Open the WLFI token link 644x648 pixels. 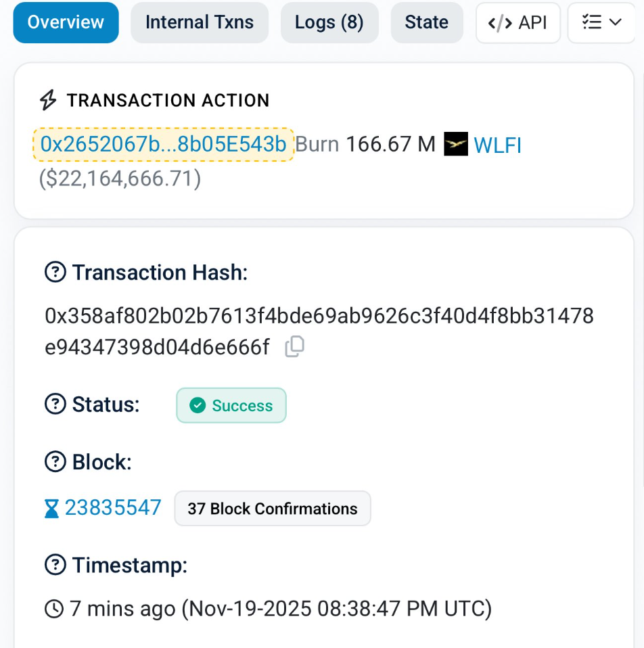click(497, 145)
